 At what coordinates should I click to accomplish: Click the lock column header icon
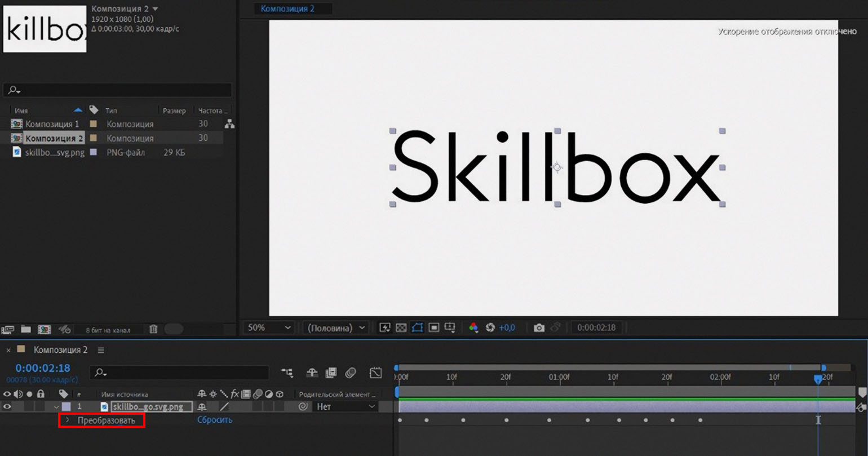[x=41, y=394]
